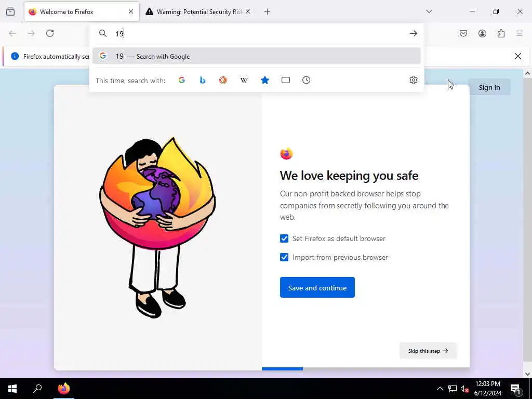Image resolution: width=532 pixels, height=399 pixels.
Task: Open the Extensions panel
Action: click(501, 33)
